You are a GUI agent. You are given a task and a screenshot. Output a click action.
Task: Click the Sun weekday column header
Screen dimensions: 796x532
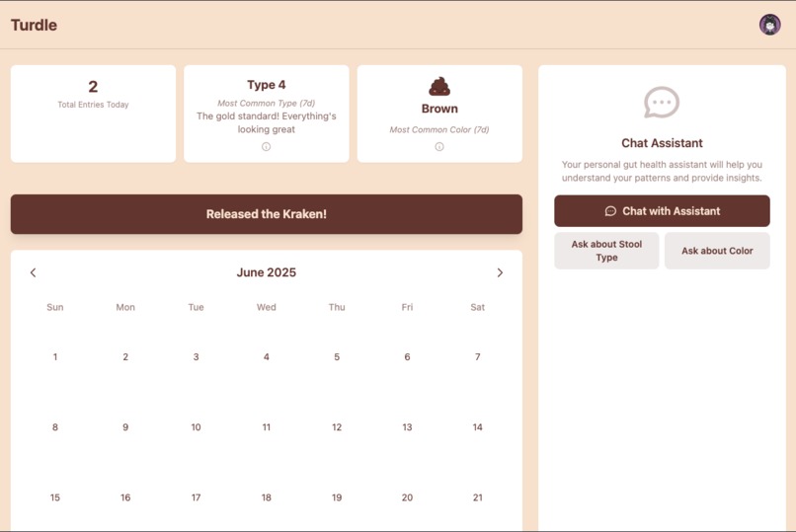(x=55, y=307)
